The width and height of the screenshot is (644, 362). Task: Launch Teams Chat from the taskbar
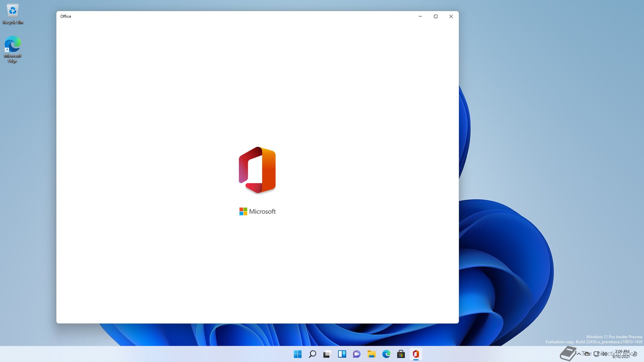coord(357,354)
